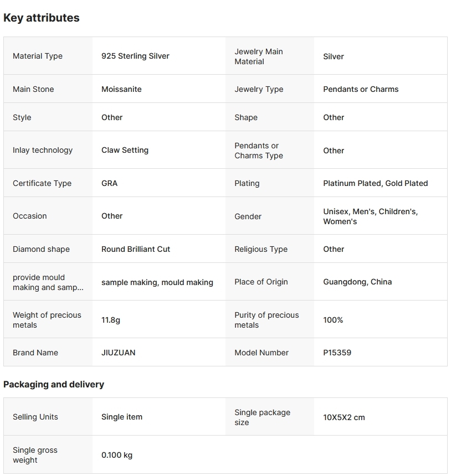Select the Round Brilliant Cut value

click(136, 249)
